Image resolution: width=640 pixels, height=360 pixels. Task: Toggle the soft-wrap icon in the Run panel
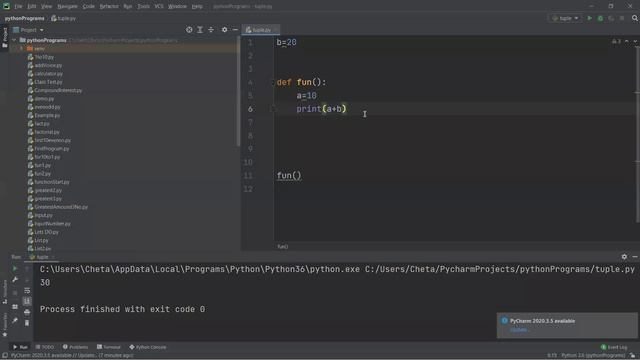pos(27,291)
